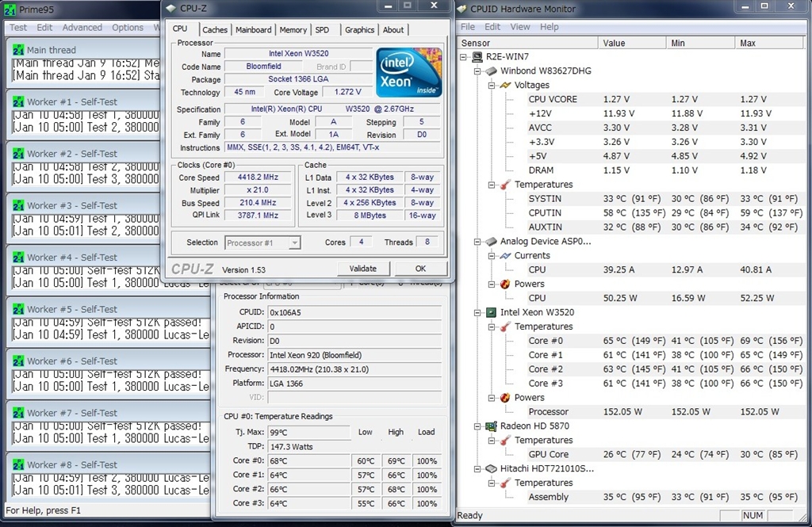Click the Sensor column header

[527, 44]
